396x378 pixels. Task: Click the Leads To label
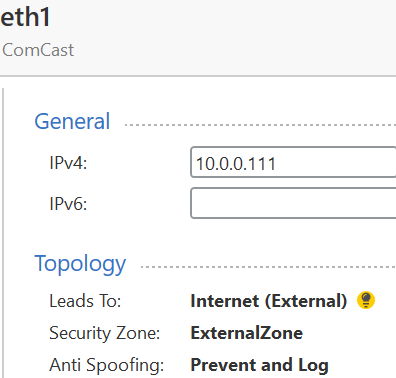pos(85,301)
